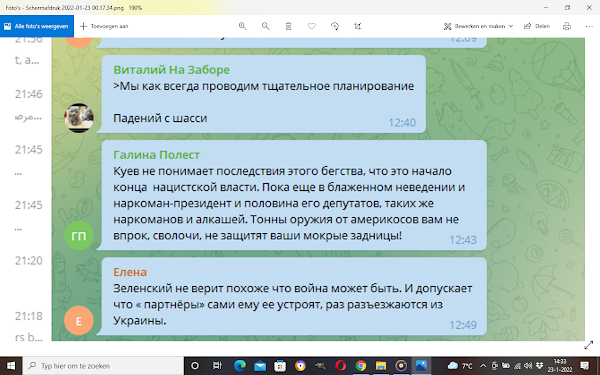The height and width of the screenshot is (375, 600).
Task: Click the line starting 'Зеленский не верит'
Action: (x=293, y=288)
